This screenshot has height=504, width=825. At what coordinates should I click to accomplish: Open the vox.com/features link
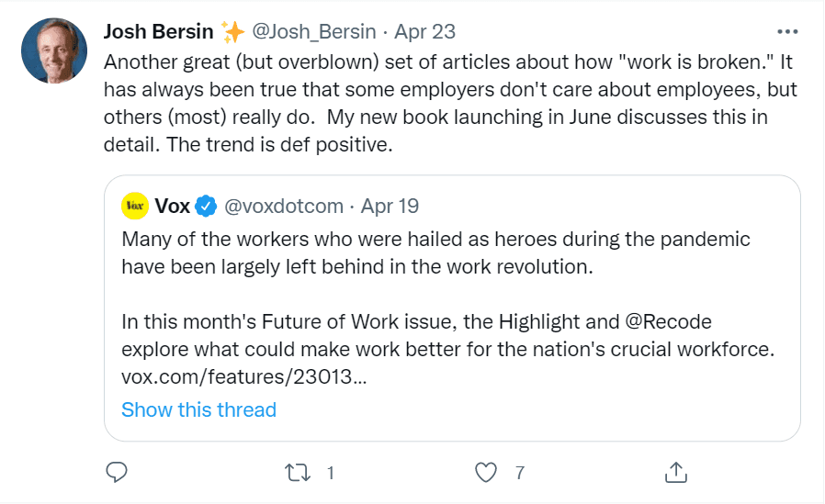click(x=244, y=376)
